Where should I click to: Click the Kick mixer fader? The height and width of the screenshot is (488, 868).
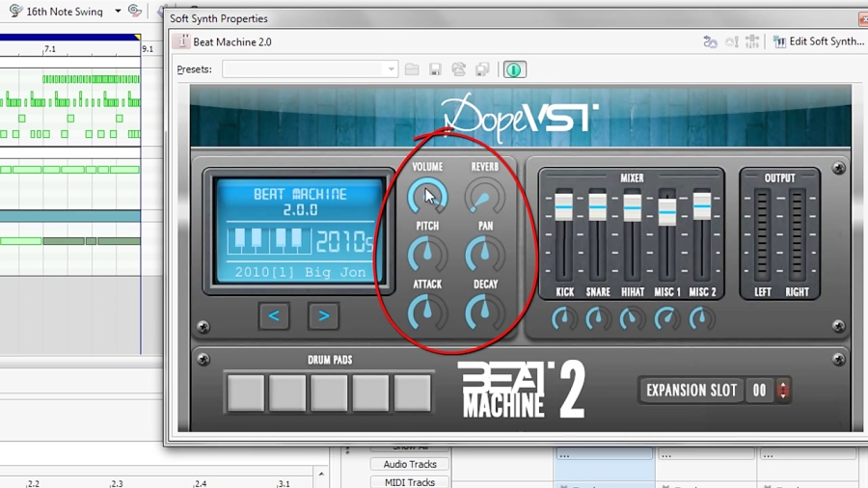[x=563, y=206]
